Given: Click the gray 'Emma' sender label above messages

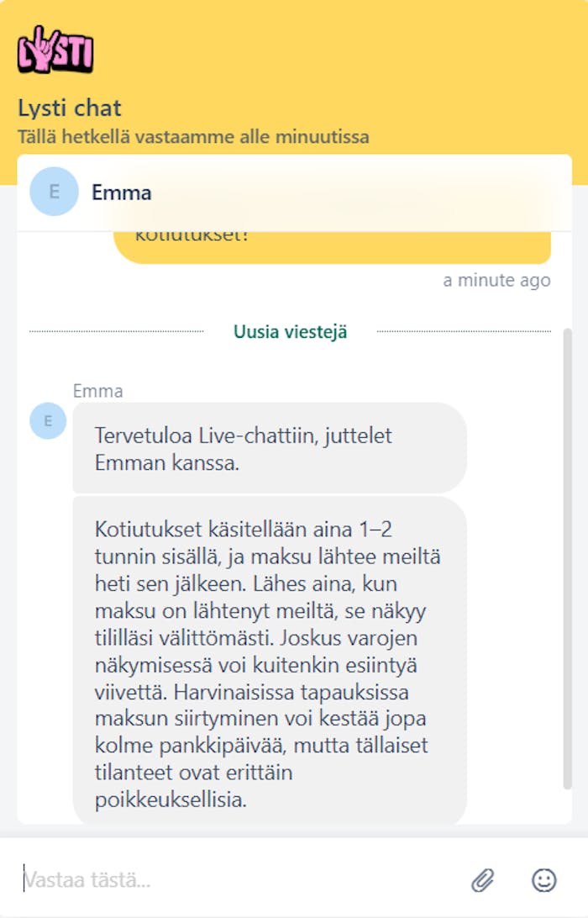Looking at the screenshot, I should pos(97,391).
